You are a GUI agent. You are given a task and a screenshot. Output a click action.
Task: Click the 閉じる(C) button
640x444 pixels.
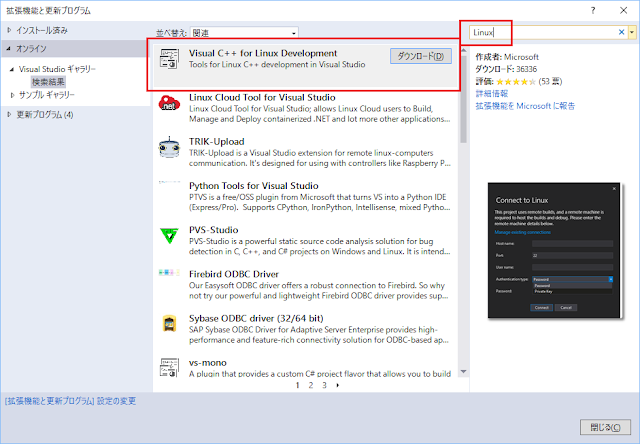click(x=605, y=427)
